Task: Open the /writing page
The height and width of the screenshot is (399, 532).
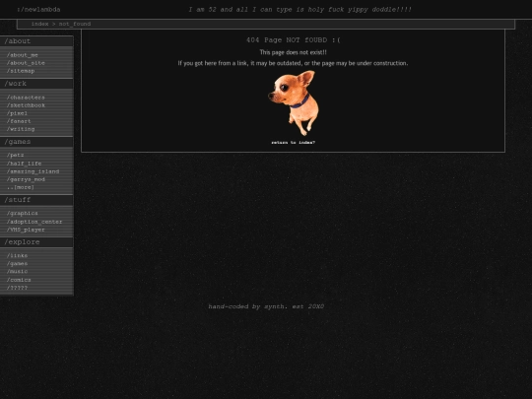Action: 21,129
